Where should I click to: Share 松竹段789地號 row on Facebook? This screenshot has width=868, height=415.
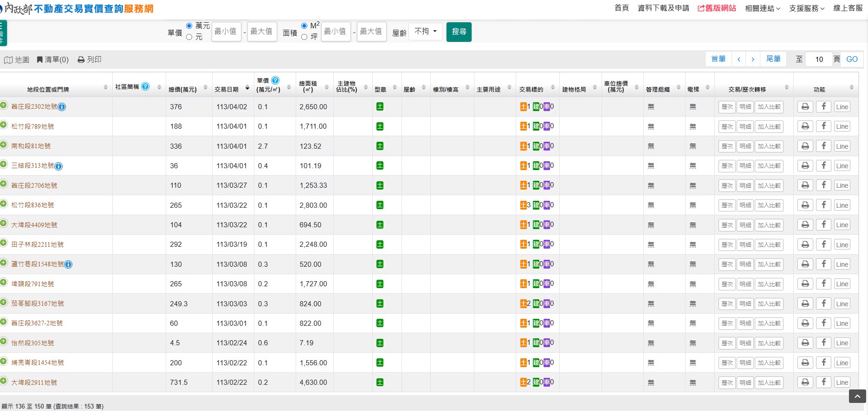[823, 126]
